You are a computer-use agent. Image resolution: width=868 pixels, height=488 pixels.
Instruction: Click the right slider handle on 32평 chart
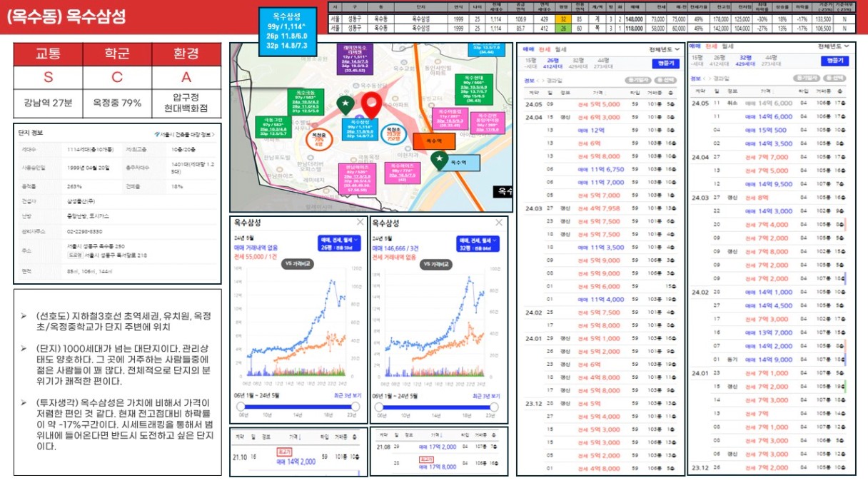tap(494, 407)
